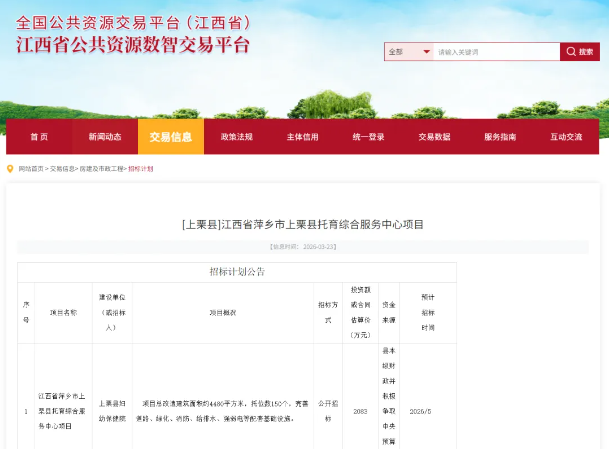This screenshot has height=473, width=610.
Task: Open the 互动交流 menu item
Action: (566, 137)
